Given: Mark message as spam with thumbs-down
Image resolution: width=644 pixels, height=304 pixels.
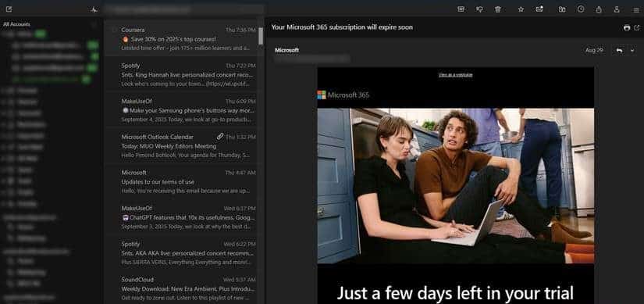Looking at the screenshot, I should (479, 9).
